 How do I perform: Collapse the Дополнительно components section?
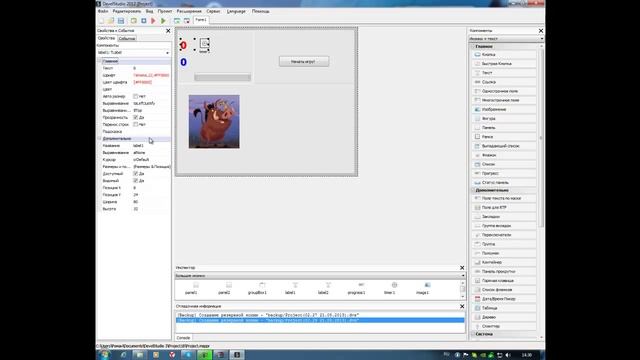click(x=473, y=190)
